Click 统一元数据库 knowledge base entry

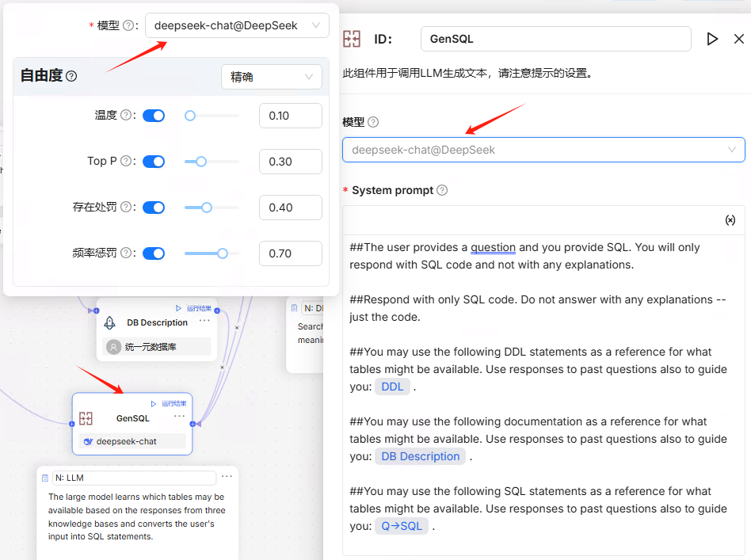[x=157, y=347]
